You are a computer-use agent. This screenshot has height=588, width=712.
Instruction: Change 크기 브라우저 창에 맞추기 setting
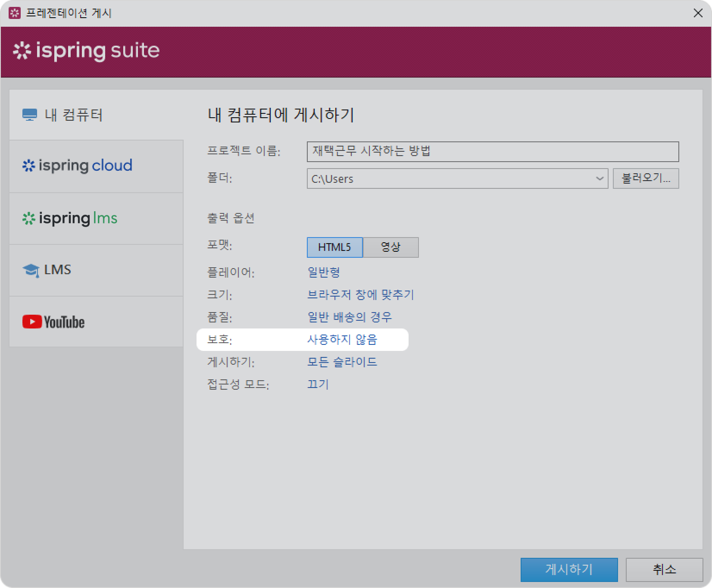coord(360,295)
